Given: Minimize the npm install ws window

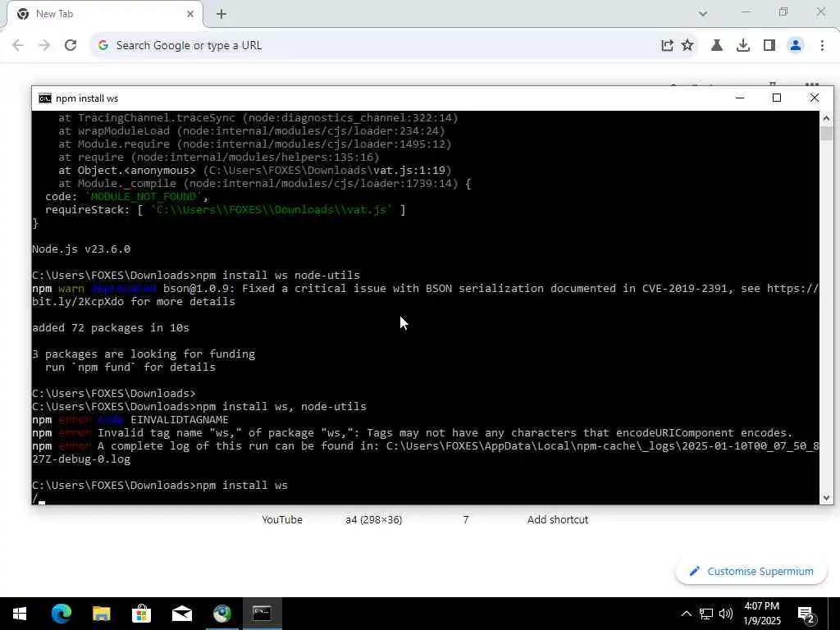Looking at the screenshot, I should [740, 98].
